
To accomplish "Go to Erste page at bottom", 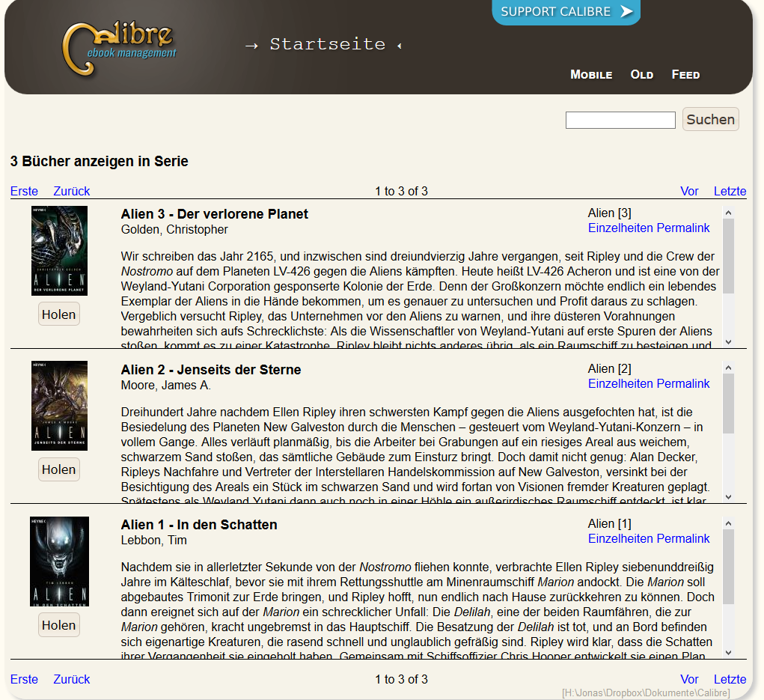I will pos(24,679).
